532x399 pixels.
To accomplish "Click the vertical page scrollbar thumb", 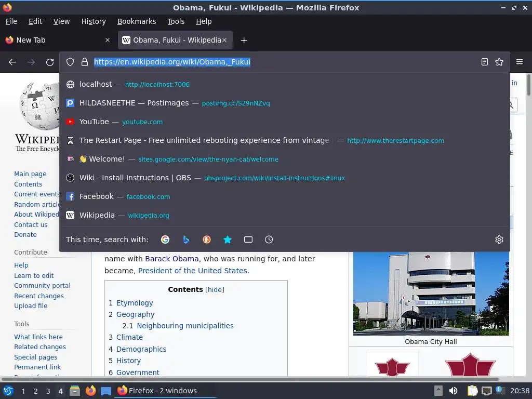I will coord(528,85).
